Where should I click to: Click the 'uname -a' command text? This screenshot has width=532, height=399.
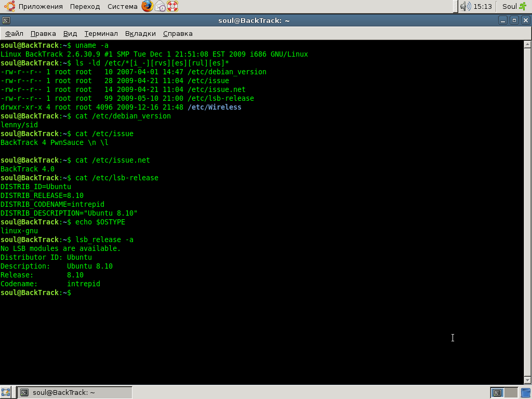pyautogui.click(x=92, y=46)
